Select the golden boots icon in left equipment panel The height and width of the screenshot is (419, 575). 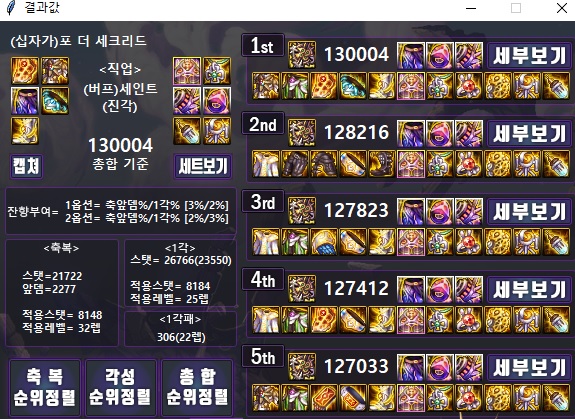pos(25,131)
